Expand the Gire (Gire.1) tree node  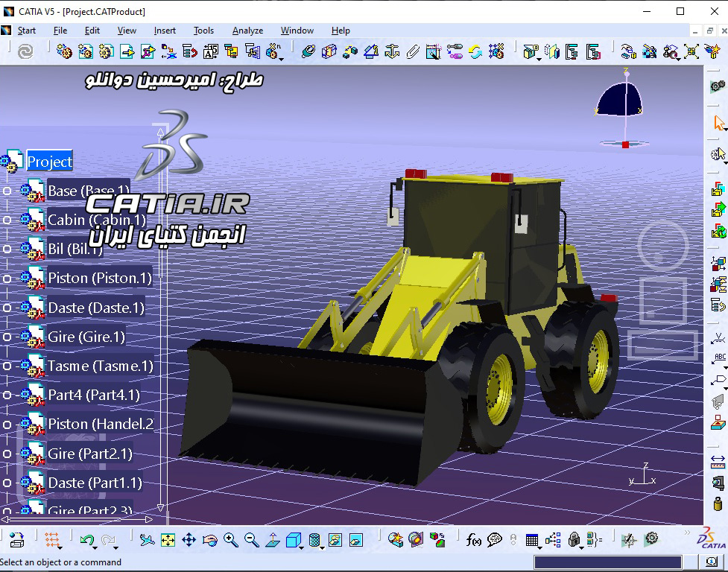pyautogui.click(x=7, y=337)
